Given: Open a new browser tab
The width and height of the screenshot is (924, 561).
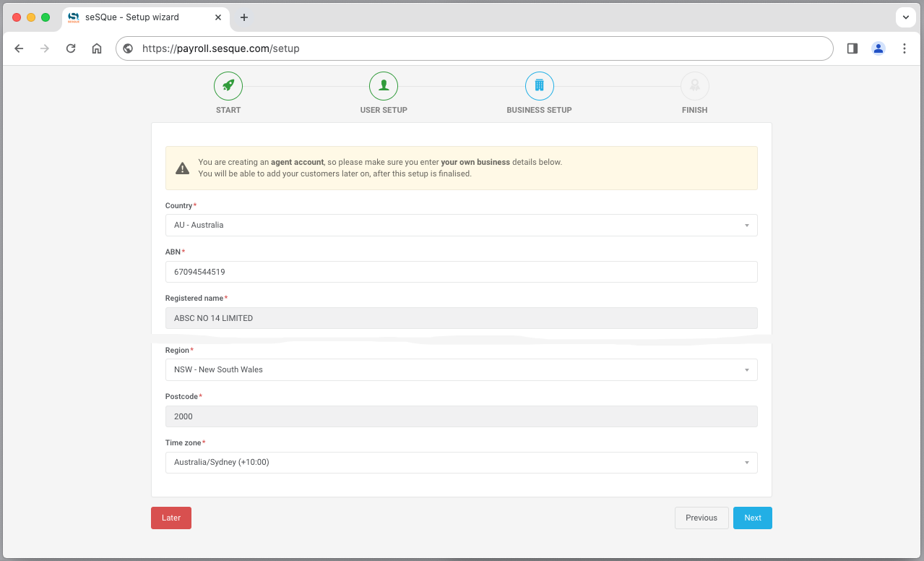Looking at the screenshot, I should tap(244, 17).
